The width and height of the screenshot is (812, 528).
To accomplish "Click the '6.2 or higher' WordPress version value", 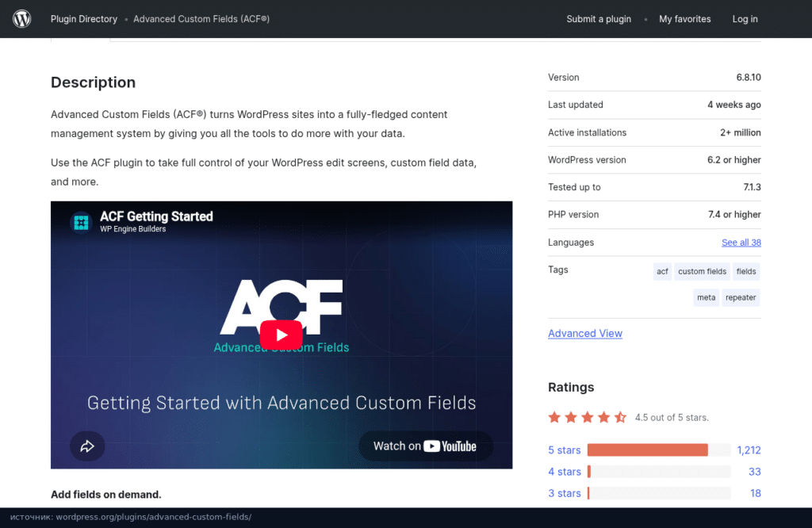I will pyautogui.click(x=733, y=160).
